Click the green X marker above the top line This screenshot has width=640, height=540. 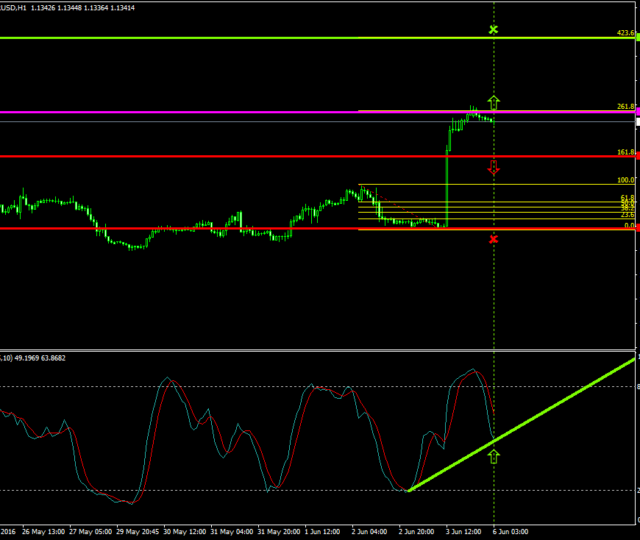tap(493, 30)
